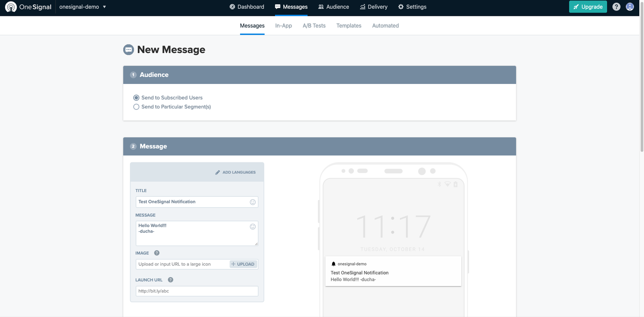Open emoji picker in Title field
The height and width of the screenshot is (317, 644).
tap(253, 202)
